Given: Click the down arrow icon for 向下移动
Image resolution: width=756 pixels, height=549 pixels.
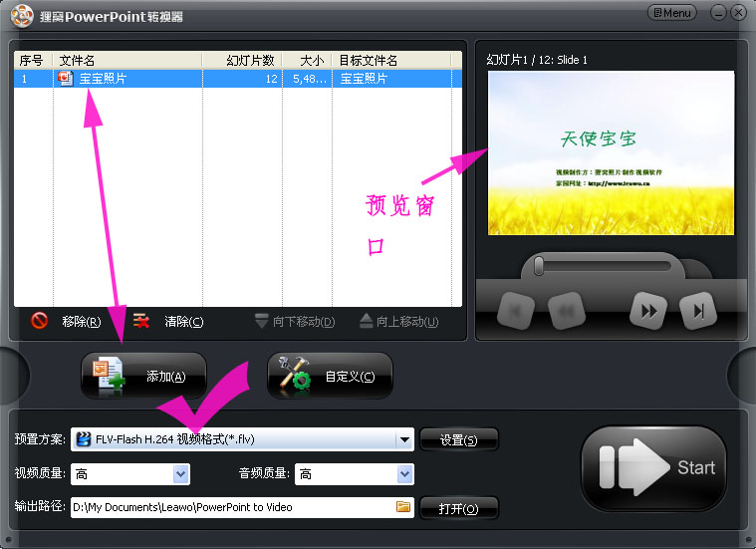Looking at the screenshot, I should click(x=261, y=320).
